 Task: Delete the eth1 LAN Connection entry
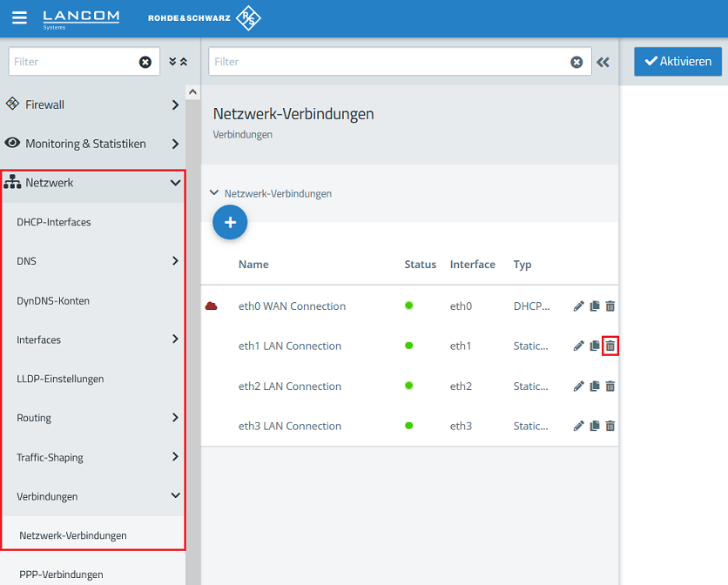[x=610, y=346]
